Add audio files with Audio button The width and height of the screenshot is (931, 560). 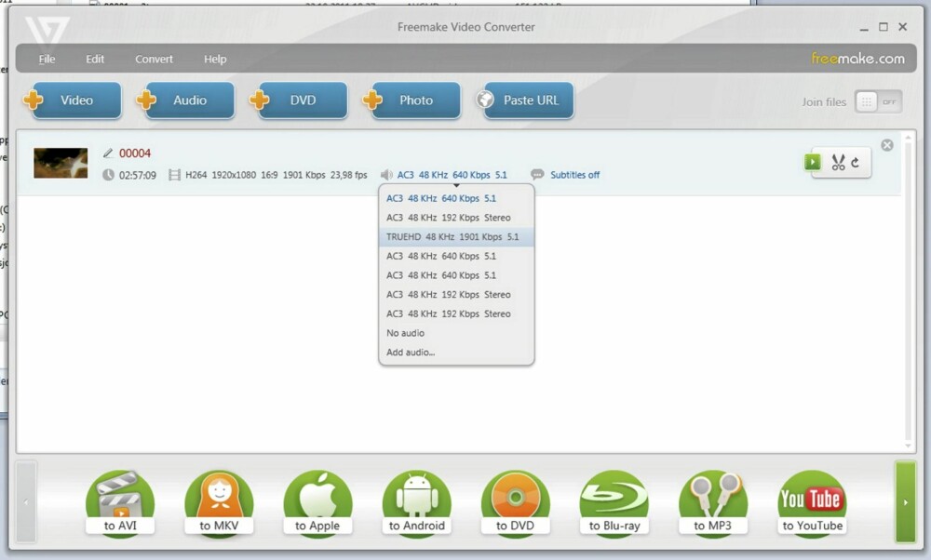(x=186, y=100)
